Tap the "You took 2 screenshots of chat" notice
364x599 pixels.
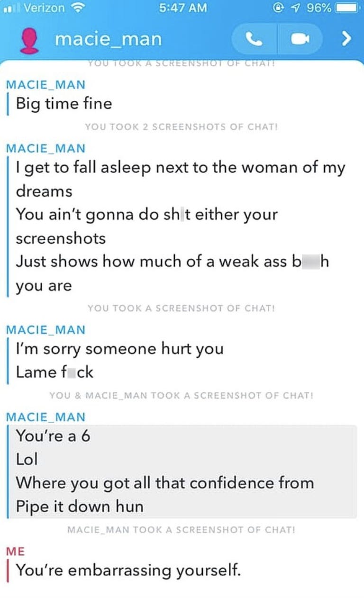(x=181, y=127)
